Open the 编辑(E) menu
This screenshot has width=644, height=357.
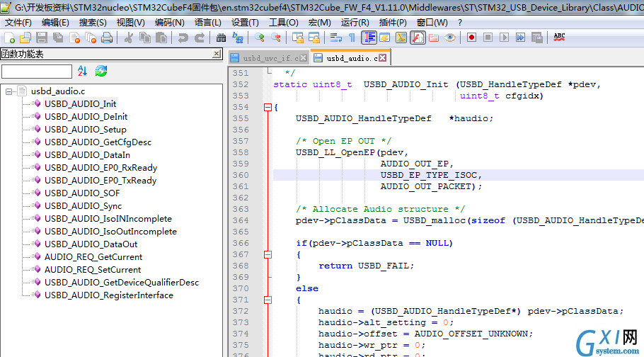[x=55, y=23]
